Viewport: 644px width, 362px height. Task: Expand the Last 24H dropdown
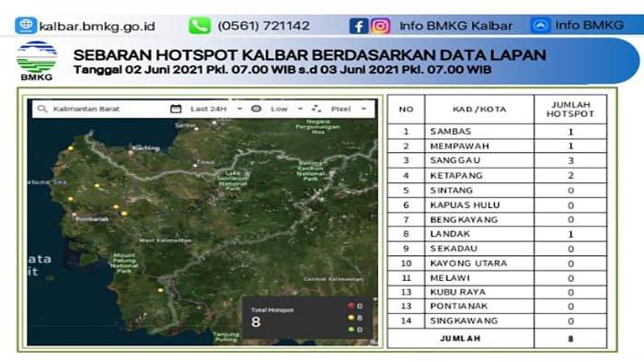point(240,109)
